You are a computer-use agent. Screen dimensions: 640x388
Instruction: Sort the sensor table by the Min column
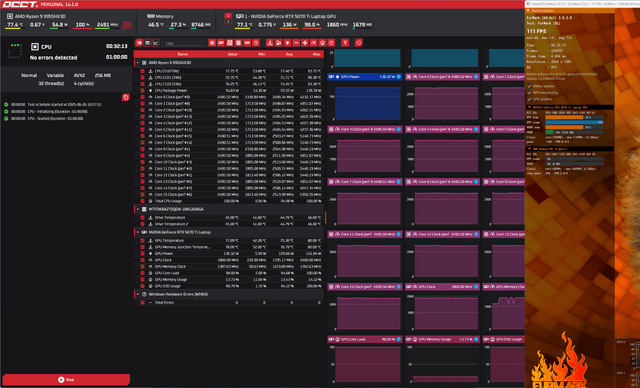coord(262,54)
